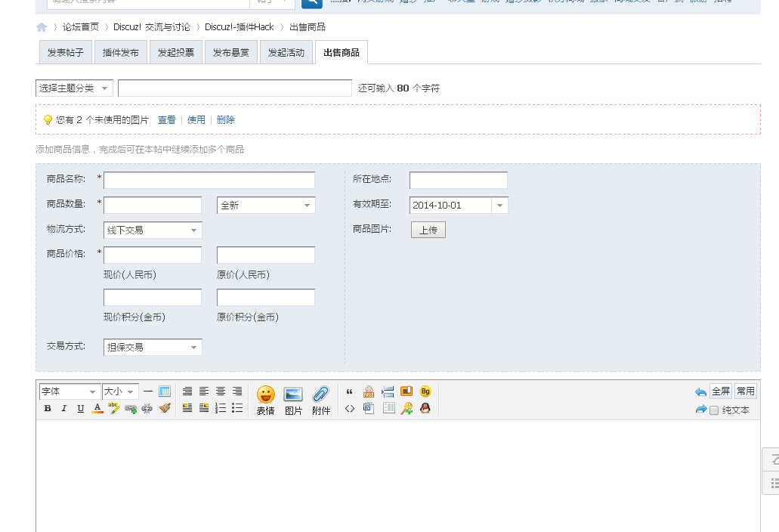Open 论坛首页 breadcrumb link
The height and width of the screenshot is (532, 779).
(x=81, y=26)
